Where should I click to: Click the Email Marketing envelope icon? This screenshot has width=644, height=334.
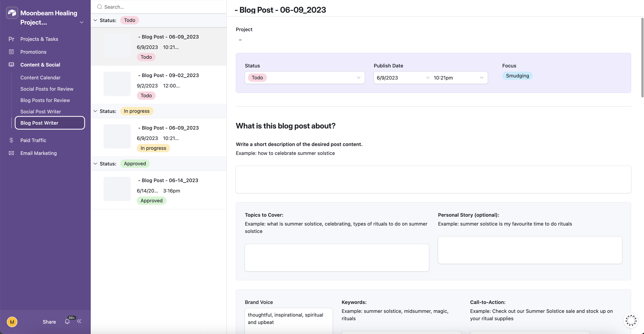11,153
